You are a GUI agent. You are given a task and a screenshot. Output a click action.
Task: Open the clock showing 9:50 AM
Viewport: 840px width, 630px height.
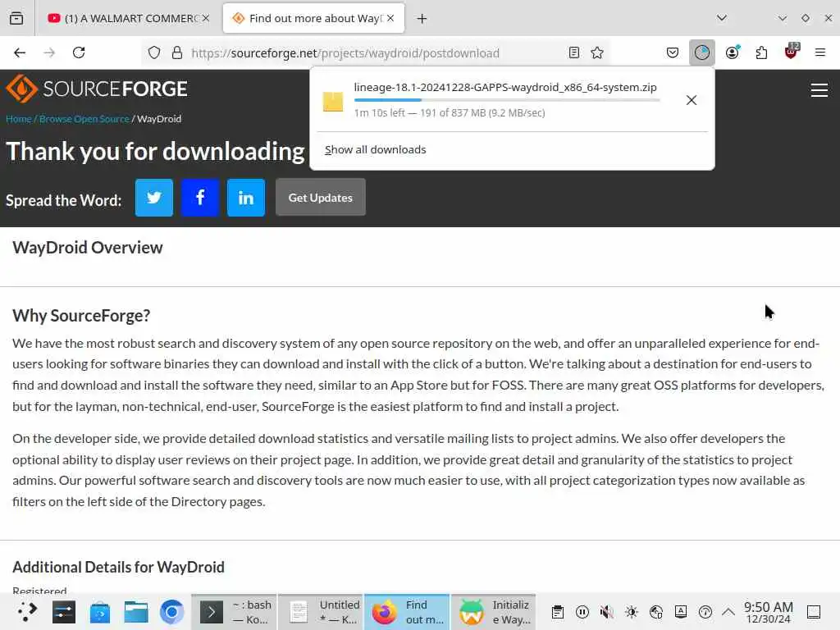tap(768, 612)
